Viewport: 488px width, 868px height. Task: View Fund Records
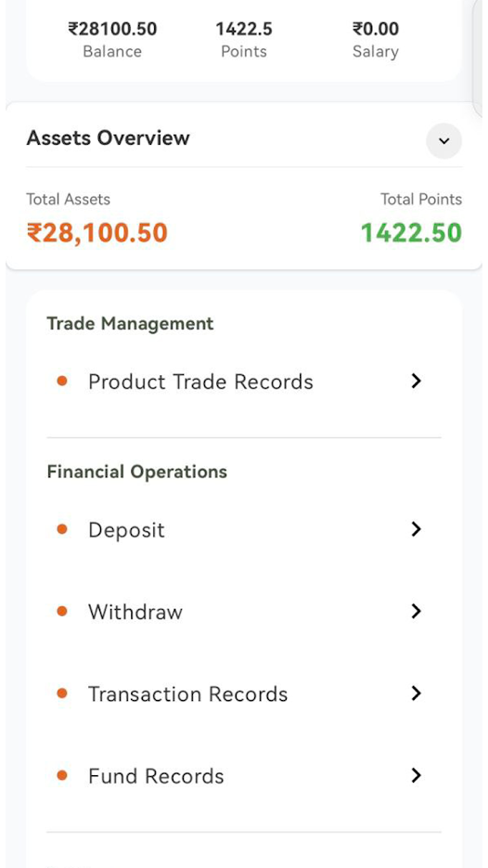tap(243, 775)
